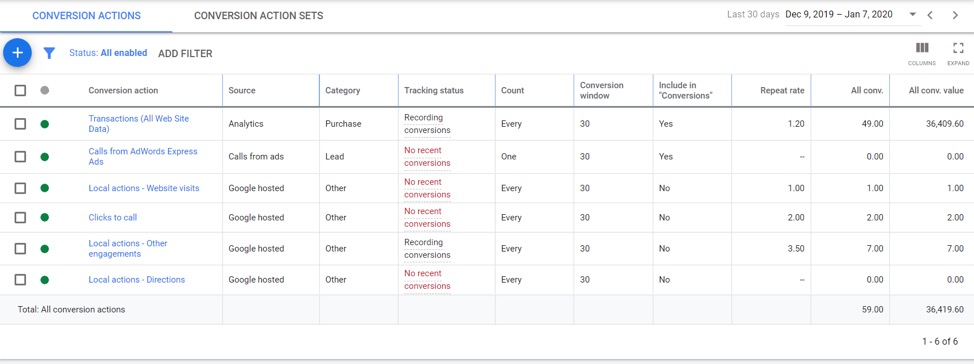
Task: Click No recent conversions in Directions row
Action: click(x=427, y=280)
